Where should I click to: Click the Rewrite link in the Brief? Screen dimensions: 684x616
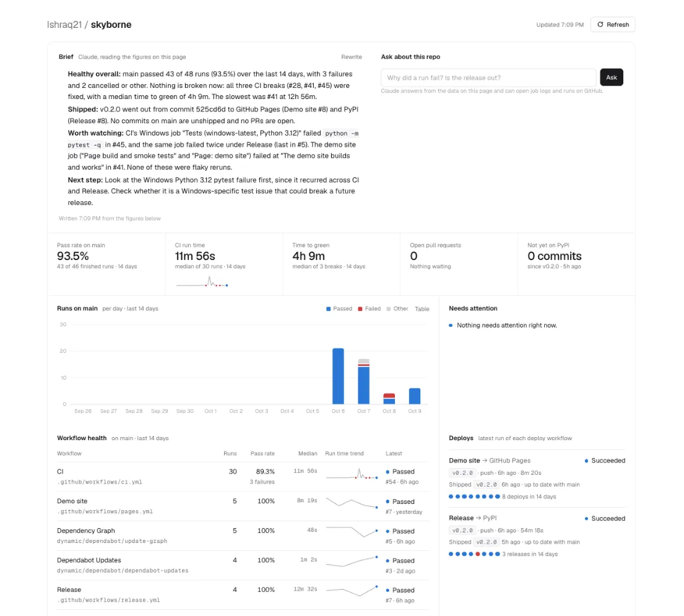[351, 57]
